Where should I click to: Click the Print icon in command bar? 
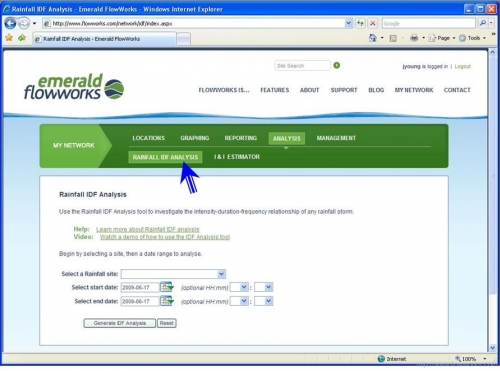tap(414, 38)
